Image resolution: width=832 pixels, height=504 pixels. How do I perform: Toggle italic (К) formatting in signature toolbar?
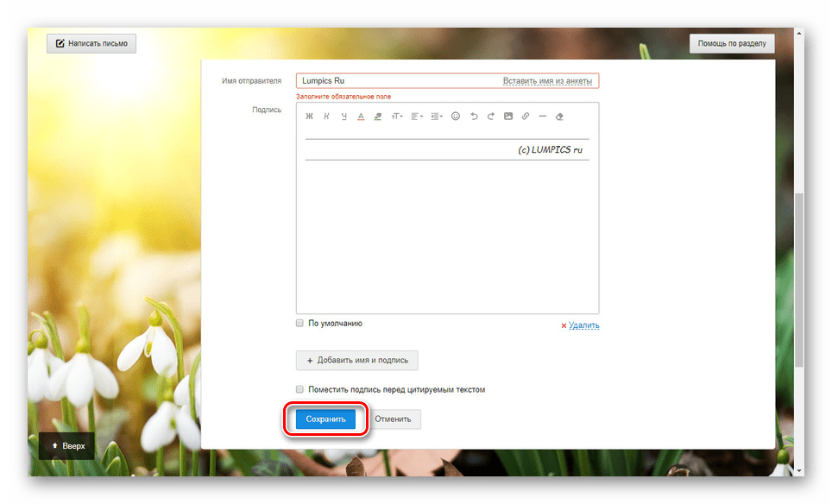coord(326,117)
